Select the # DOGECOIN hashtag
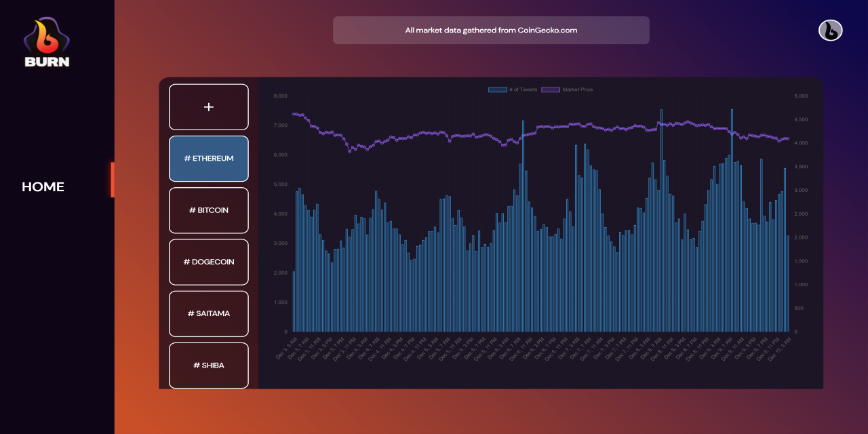 point(208,262)
